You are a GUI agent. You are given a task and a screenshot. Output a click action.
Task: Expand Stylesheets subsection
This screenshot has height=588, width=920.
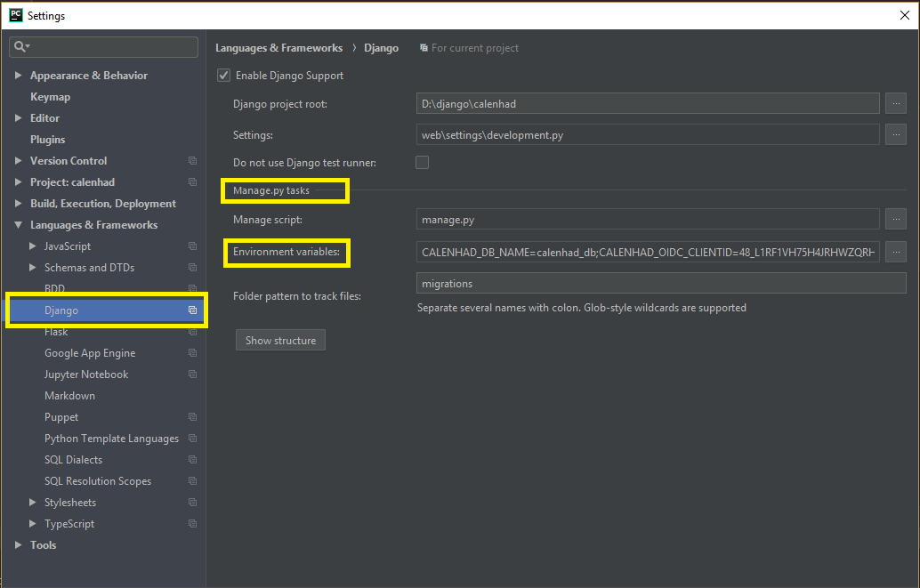tap(33, 503)
